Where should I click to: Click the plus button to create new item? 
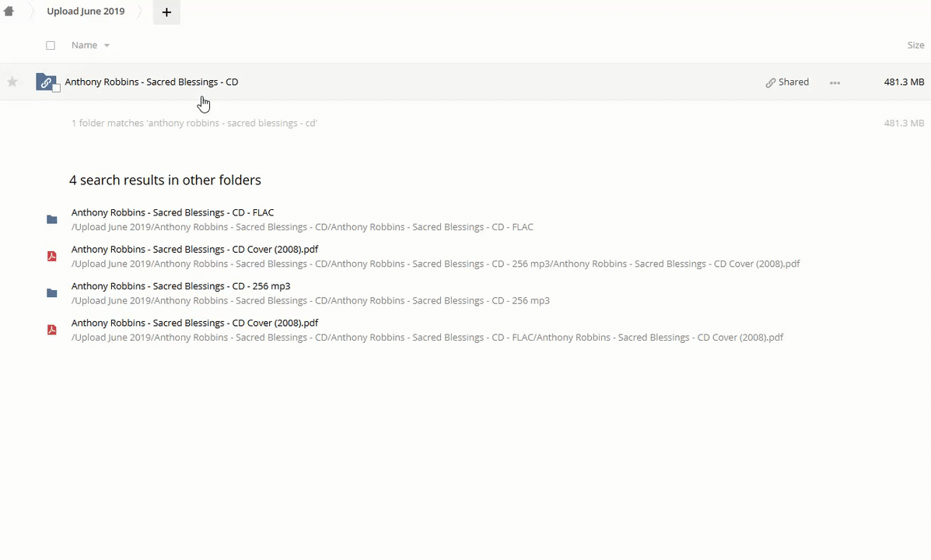click(166, 12)
